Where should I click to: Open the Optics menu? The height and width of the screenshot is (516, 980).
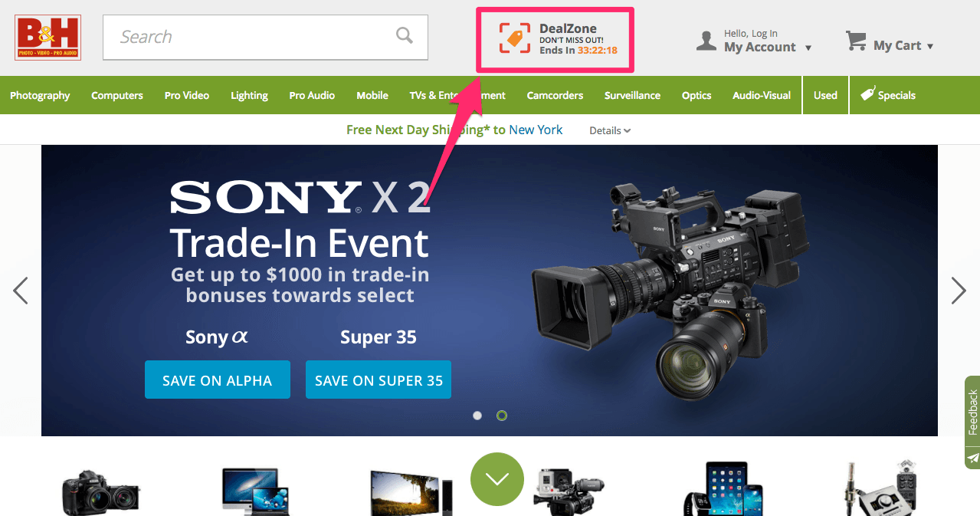click(696, 95)
